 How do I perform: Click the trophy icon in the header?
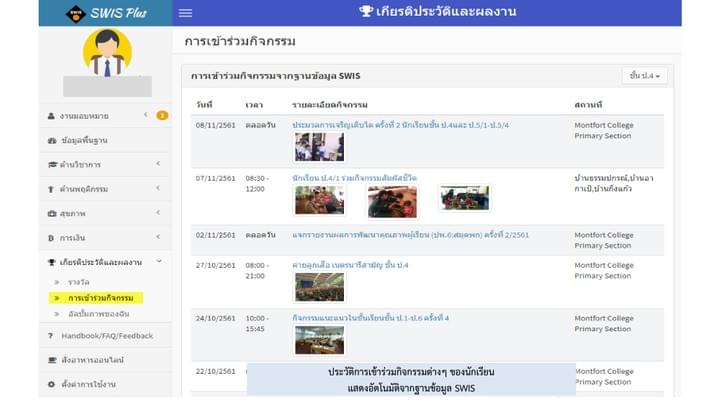click(x=366, y=11)
